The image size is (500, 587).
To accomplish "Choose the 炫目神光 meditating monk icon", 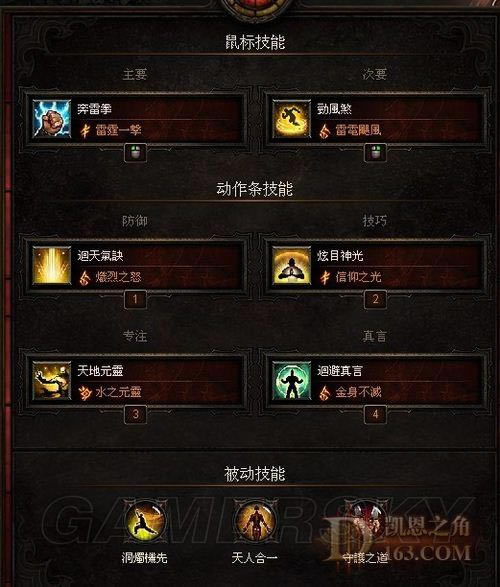I will click(292, 265).
